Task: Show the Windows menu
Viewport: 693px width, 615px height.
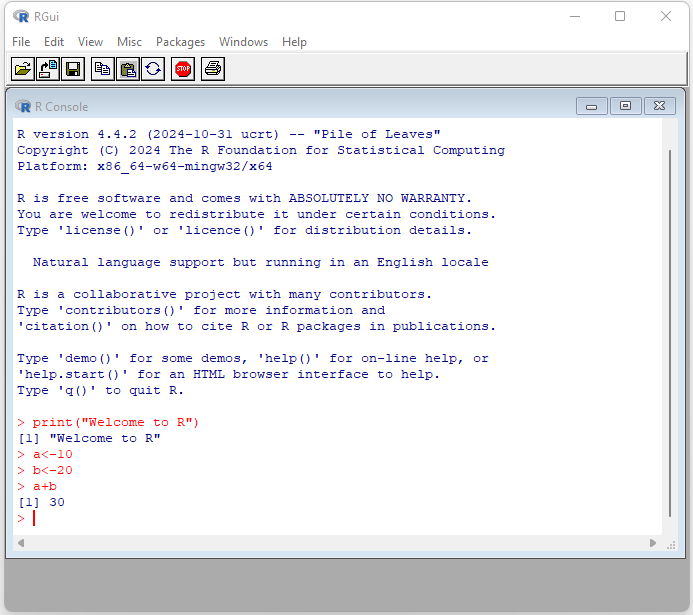Action: click(243, 42)
